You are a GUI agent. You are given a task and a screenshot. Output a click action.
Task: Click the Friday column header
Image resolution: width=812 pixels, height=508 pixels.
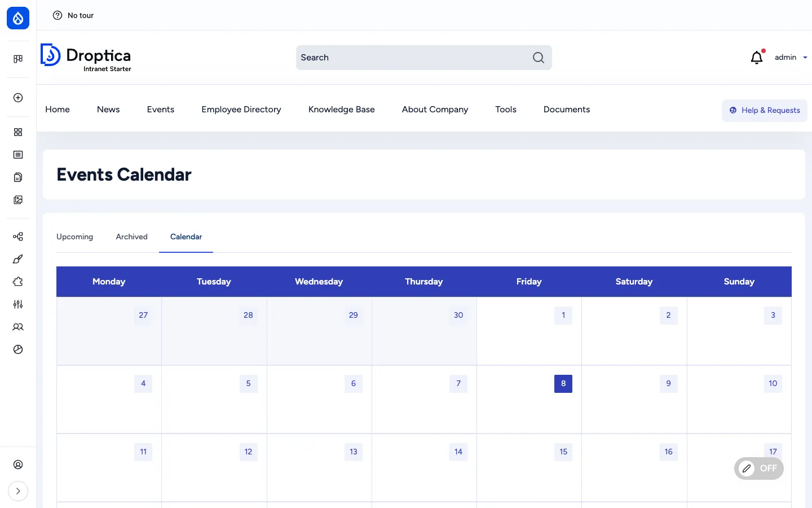529,282
